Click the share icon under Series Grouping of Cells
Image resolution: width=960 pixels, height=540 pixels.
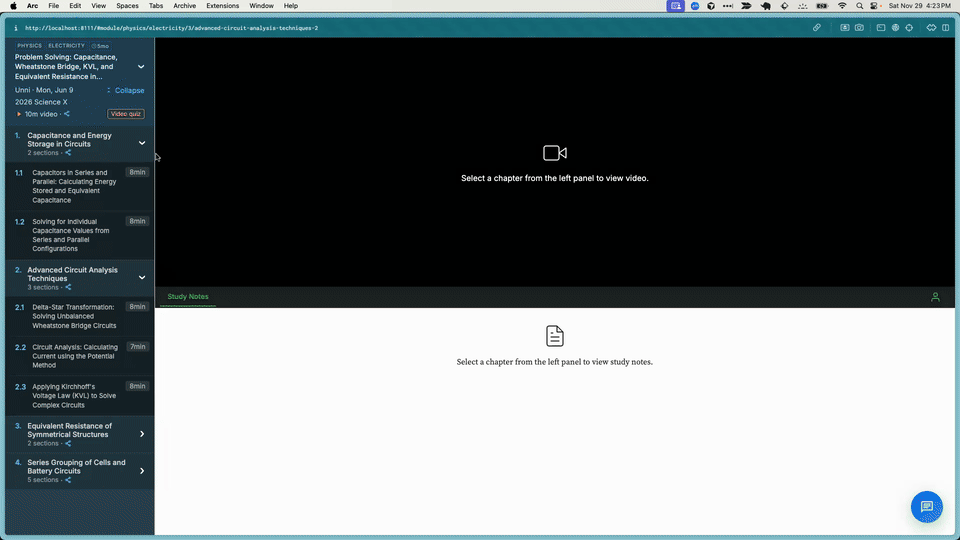coord(68,480)
